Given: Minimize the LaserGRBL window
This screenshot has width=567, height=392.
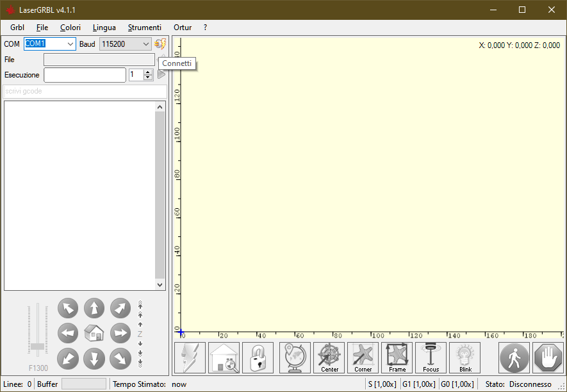Looking at the screenshot, I should coord(493,10).
